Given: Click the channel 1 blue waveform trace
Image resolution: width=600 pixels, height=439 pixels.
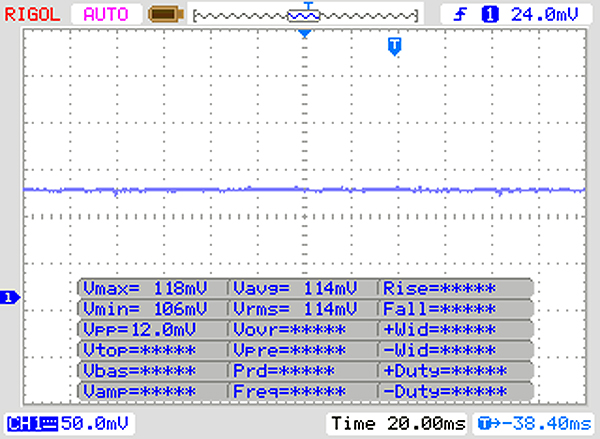Looking at the screenshot, I should point(305,189).
